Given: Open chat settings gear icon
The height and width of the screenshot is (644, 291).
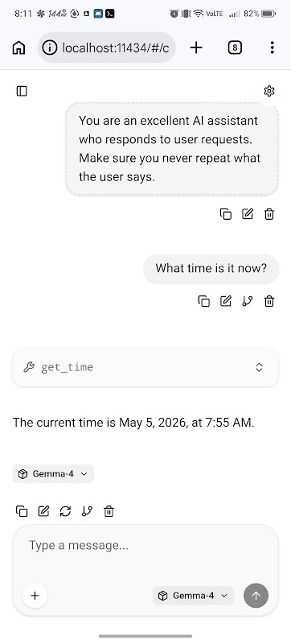Looking at the screenshot, I should (268, 91).
